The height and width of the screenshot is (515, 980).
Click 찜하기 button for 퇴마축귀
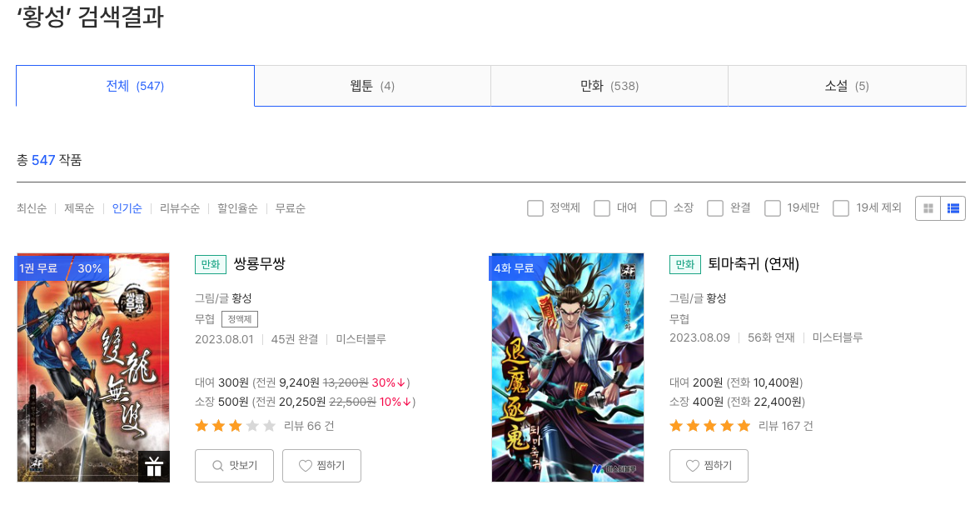tap(709, 466)
